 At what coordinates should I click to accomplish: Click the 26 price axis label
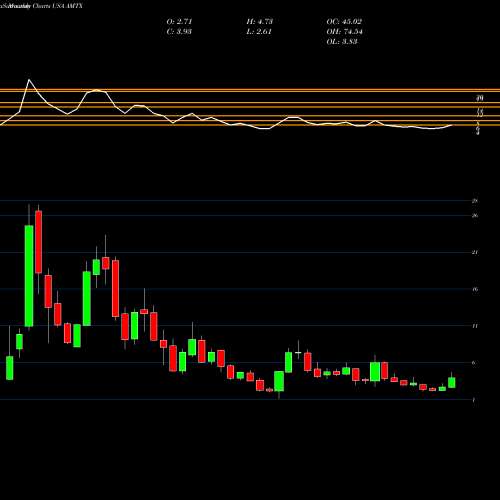[x=475, y=216]
